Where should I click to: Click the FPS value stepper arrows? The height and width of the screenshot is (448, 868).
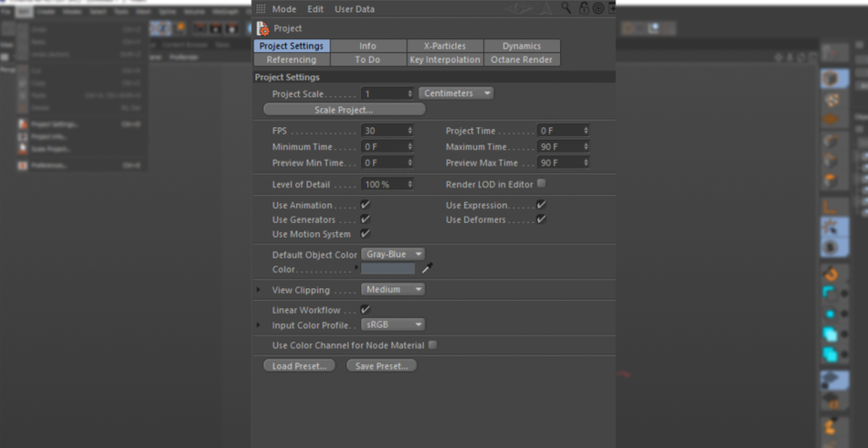(x=410, y=131)
